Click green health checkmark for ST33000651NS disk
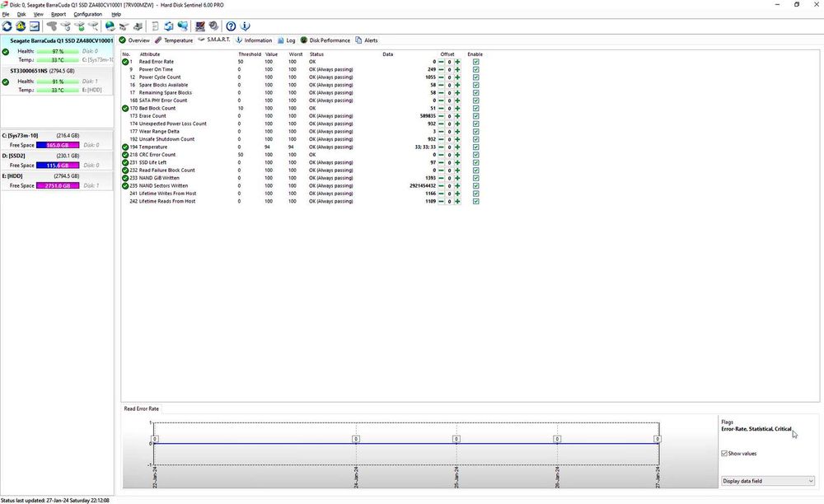824x504 pixels. [x=5, y=82]
